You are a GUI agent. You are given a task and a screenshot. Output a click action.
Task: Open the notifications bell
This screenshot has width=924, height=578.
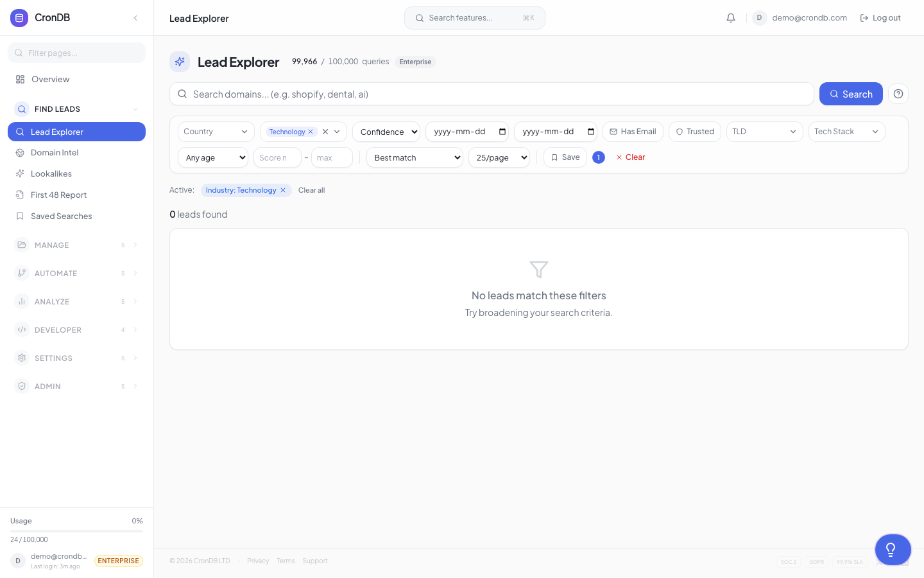731,18
